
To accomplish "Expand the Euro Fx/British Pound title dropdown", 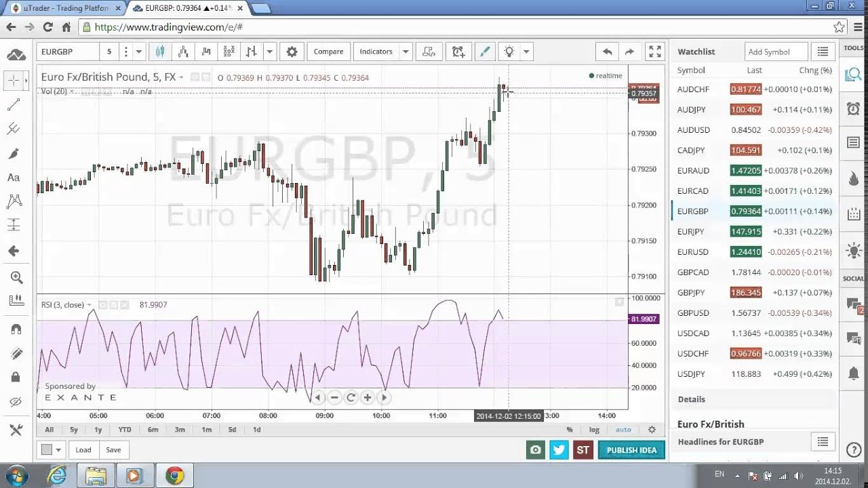I will click(x=181, y=78).
